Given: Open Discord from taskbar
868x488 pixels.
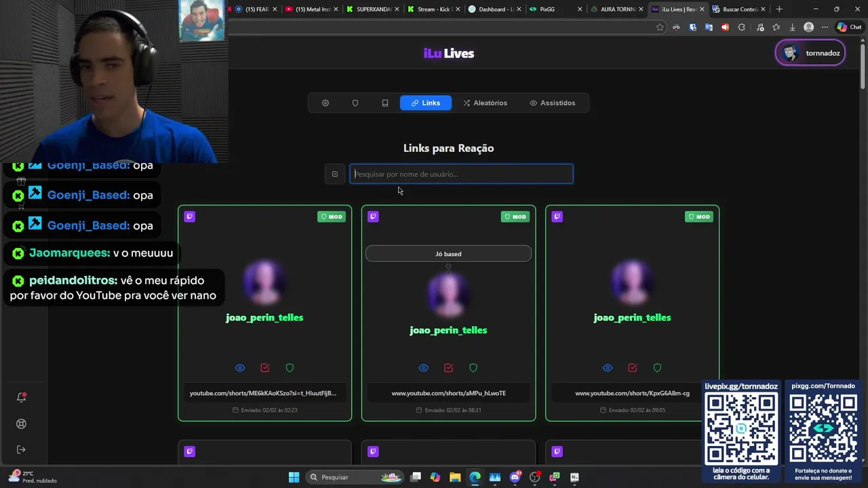Looking at the screenshot, I should click(x=515, y=477).
